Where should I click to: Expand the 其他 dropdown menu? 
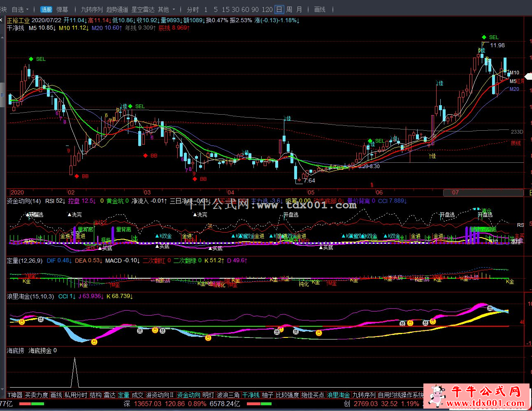pos(174,9)
